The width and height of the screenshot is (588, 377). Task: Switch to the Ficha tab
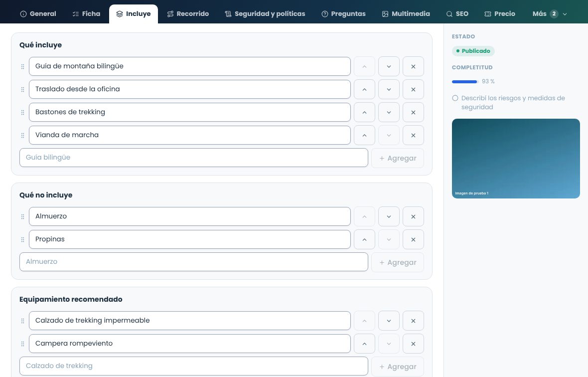[86, 14]
